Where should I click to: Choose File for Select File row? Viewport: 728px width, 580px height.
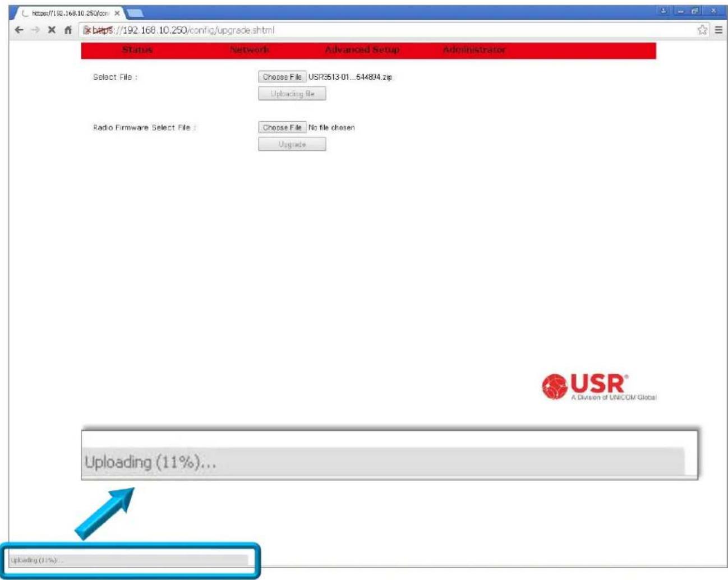point(282,77)
